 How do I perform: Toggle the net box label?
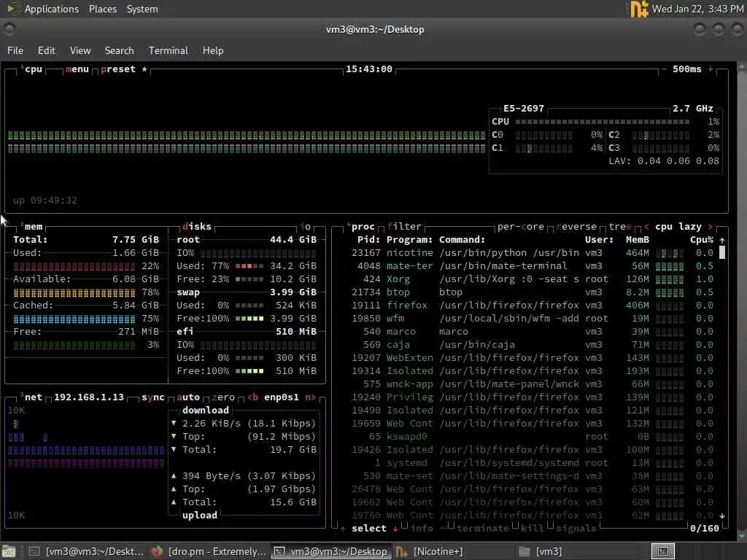pyautogui.click(x=31, y=397)
